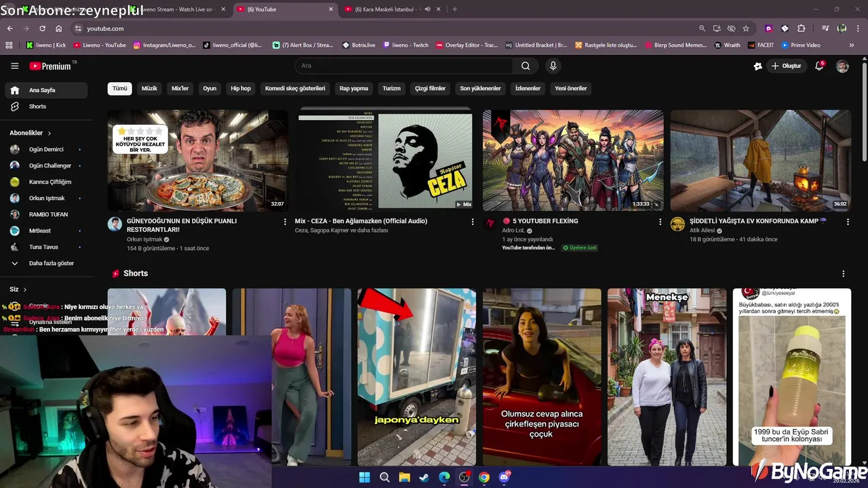Image resolution: width=868 pixels, height=488 pixels.
Task: Open more options for GÜNEYDOĞU video
Action: click(x=285, y=222)
